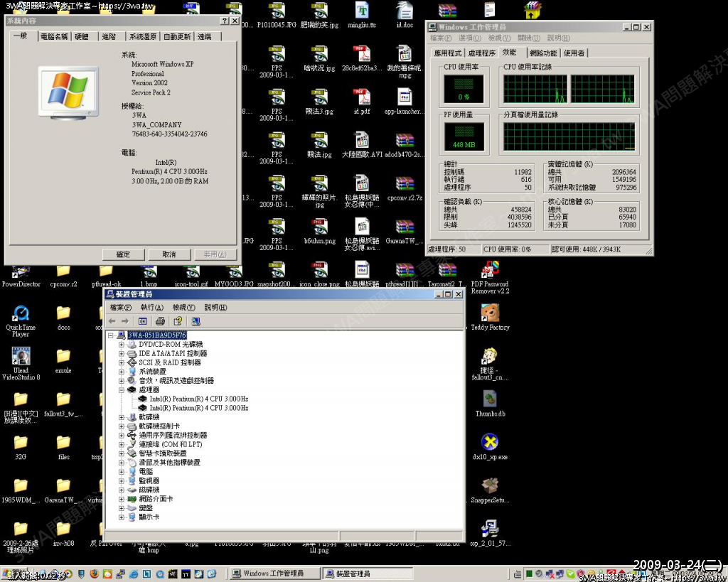Open the Teddy Factory desktop icon
Image resolution: width=728 pixels, height=582 pixels.
click(x=490, y=313)
